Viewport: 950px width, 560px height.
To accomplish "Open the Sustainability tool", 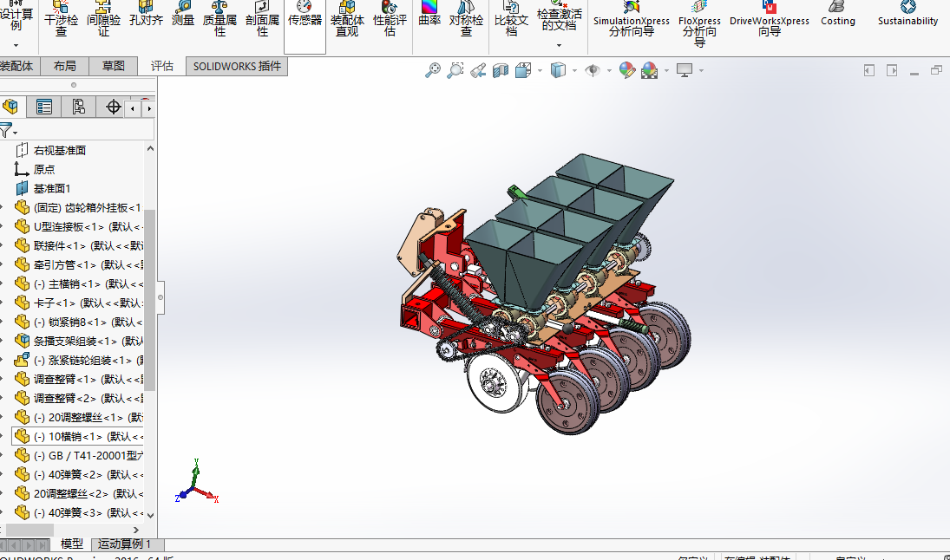I will [907, 15].
